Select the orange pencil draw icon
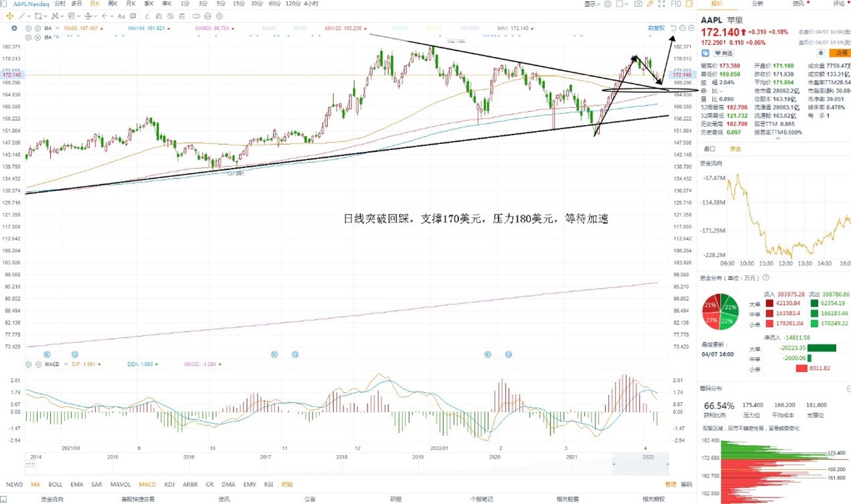Image resolution: width=851 pixels, height=504 pixels. click(650, 4)
